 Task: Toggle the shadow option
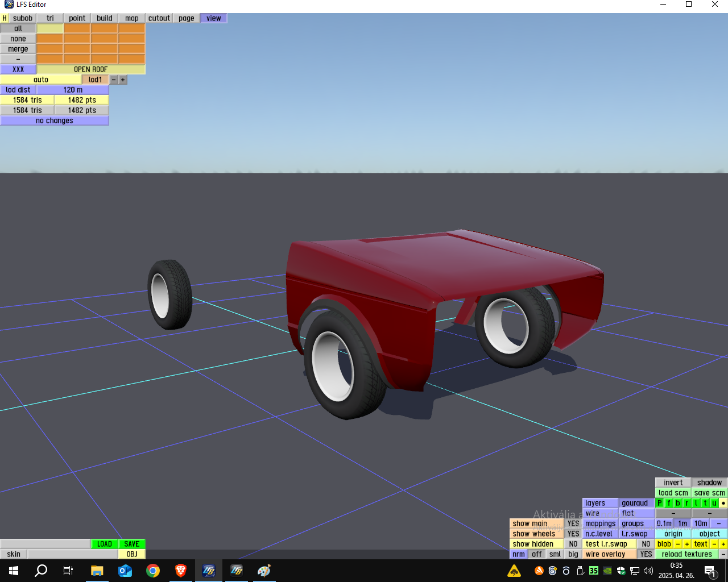pyautogui.click(x=710, y=483)
